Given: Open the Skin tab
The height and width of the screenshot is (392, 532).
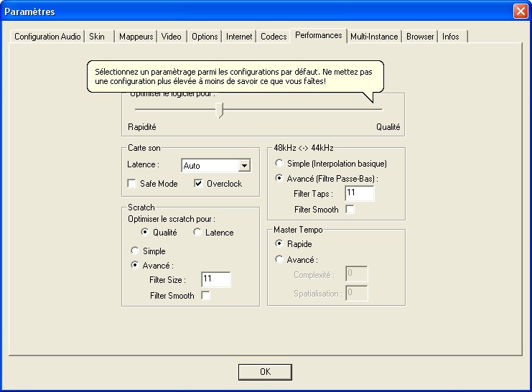Looking at the screenshot, I should pyautogui.click(x=97, y=37).
